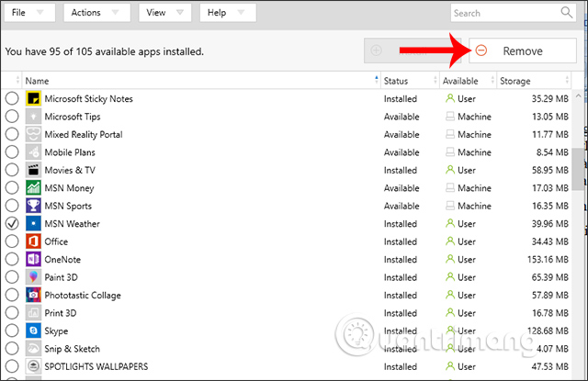Image resolution: width=588 pixels, height=381 pixels.
Task: Click the user icon in Sticky Notes row
Action: [450, 98]
